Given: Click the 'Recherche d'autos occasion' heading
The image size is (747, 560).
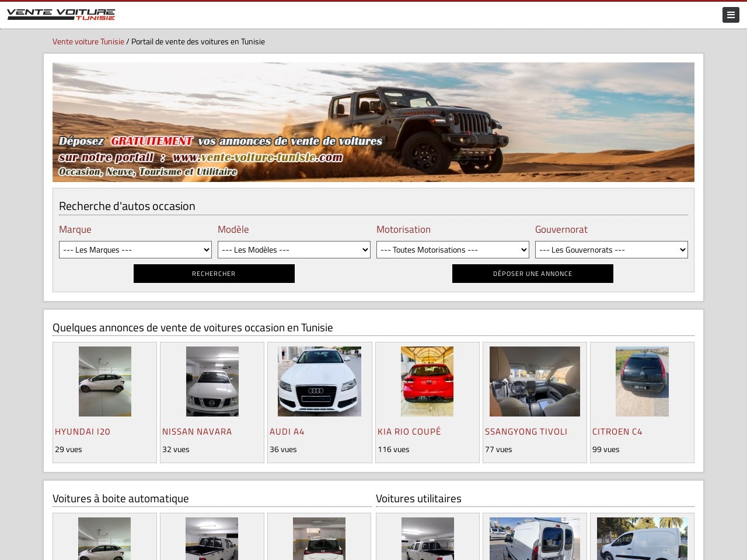Looking at the screenshot, I should pos(127,206).
